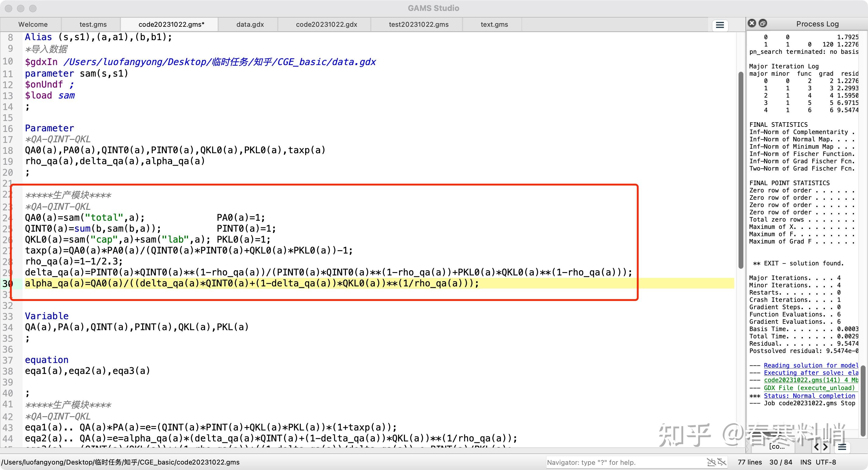This screenshot has width=868, height=470.
Task: Select the code20231022.gdx tab
Action: pyautogui.click(x=326, y=25)
